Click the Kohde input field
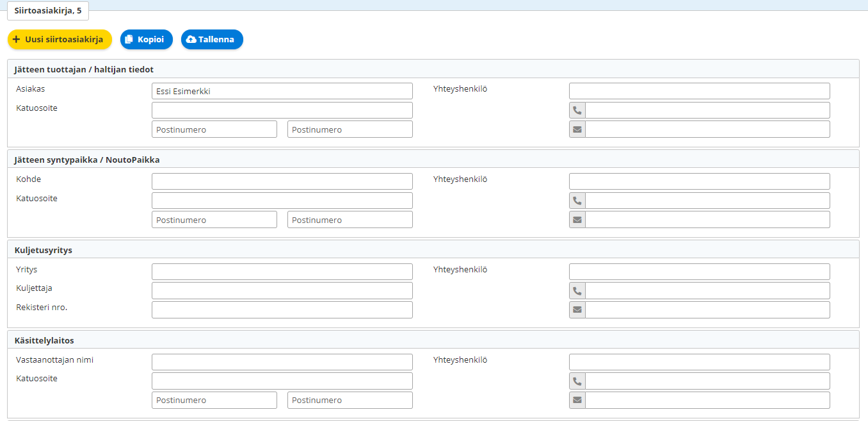Viewport: 868px width, 421px height. (282, 181)
